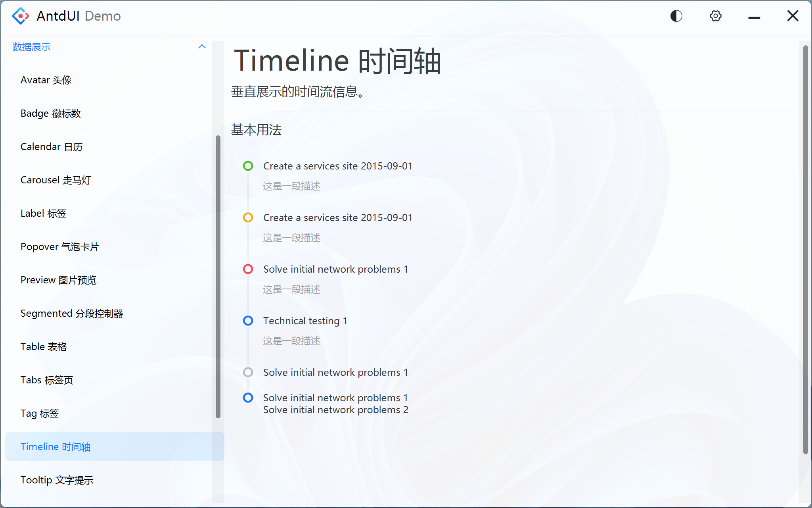
Task: Click the AntdUI logo icon
Action: (20, 16)
